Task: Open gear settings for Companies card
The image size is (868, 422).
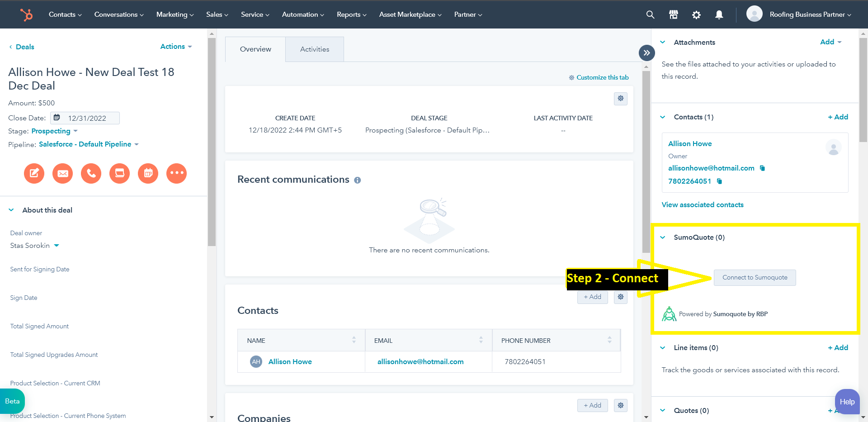Action: [620, 405]
